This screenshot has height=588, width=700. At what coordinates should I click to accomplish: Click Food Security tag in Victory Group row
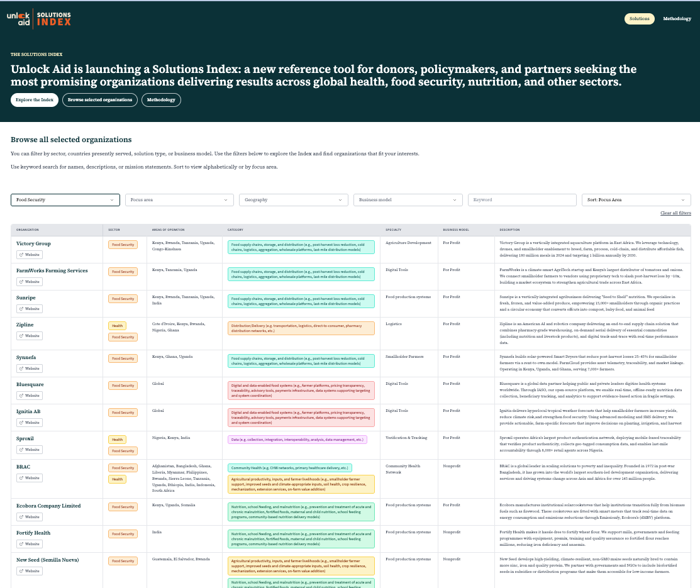(123, 245)
